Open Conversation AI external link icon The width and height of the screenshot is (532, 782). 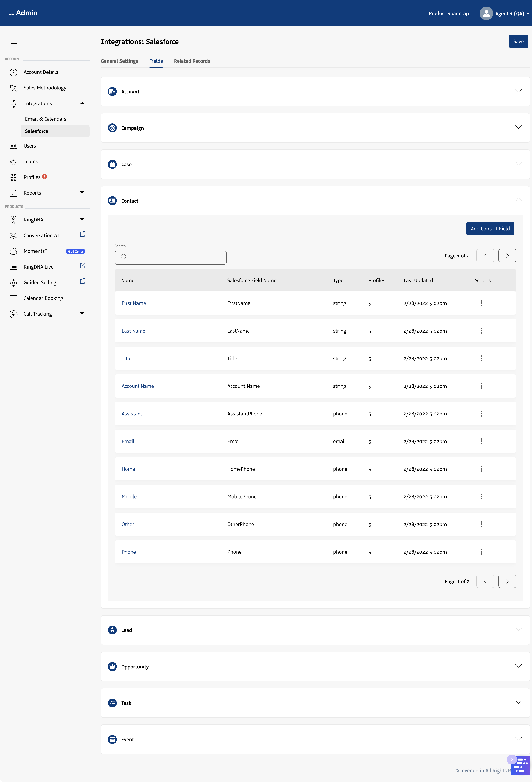point(82,234)
